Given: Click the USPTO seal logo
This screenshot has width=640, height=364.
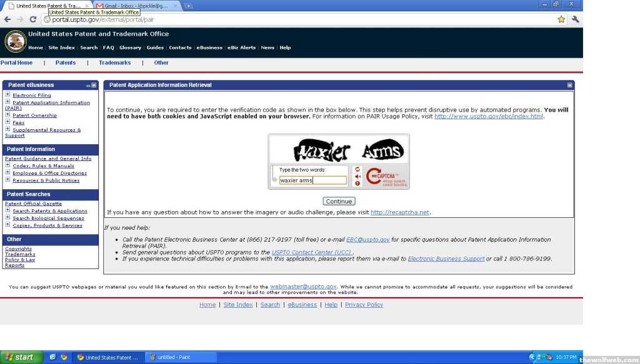Looking at the screenshot, I should (x=15, y=42).
